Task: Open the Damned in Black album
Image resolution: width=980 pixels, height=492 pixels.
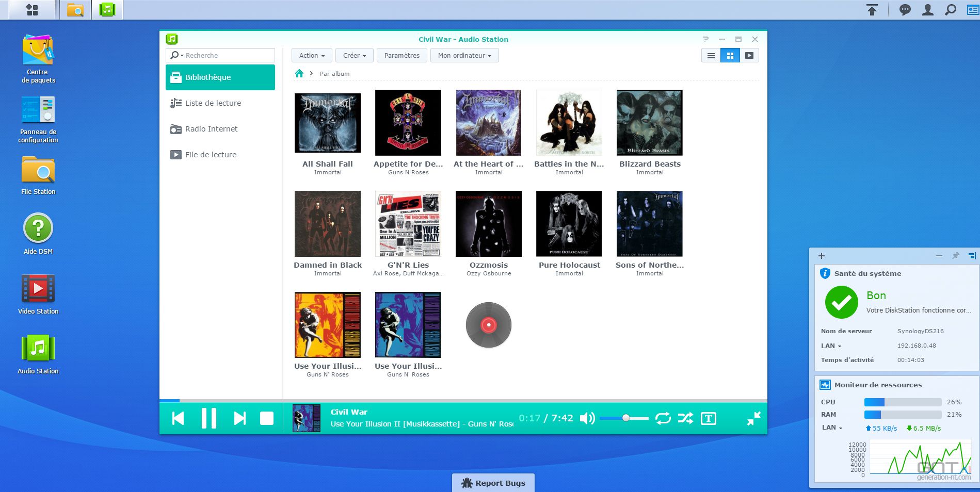Action: [x=328, y=224]
